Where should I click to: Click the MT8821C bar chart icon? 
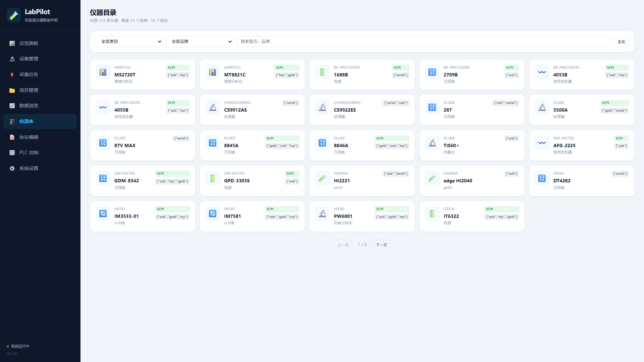[x=213, y=72]
